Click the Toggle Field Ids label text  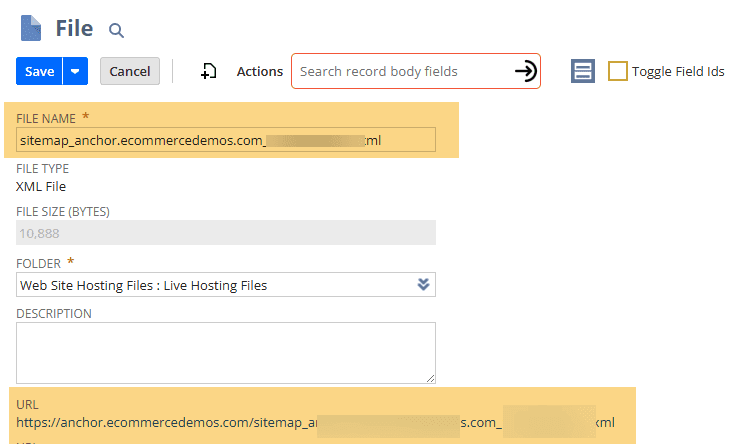click(678, 71)
